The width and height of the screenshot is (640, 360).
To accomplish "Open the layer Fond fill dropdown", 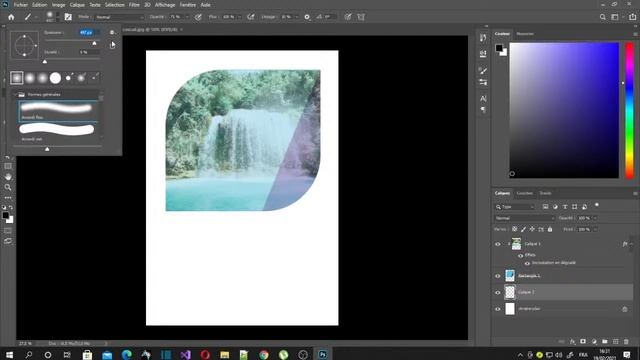I will point(595,229).
